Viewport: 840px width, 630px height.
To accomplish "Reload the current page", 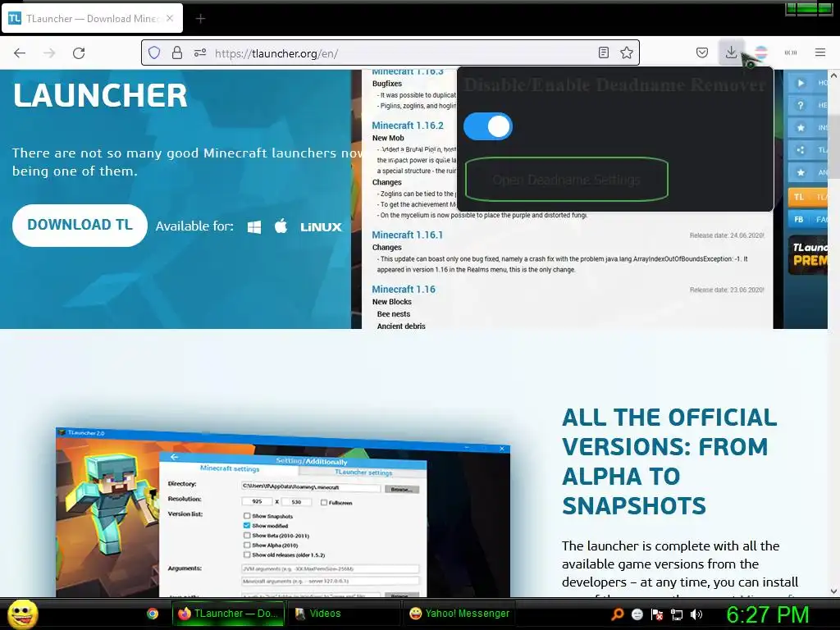I will click(79, 53).
